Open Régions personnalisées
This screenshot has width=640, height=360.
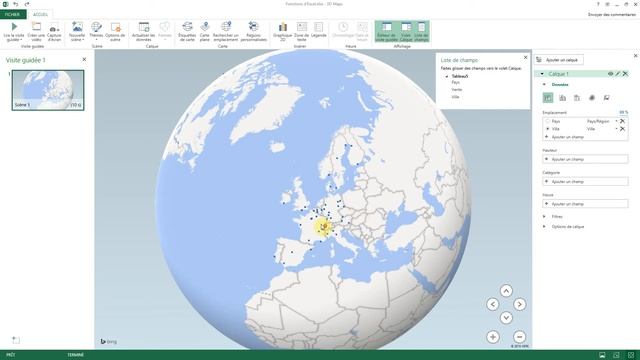[x=253, y=32]
